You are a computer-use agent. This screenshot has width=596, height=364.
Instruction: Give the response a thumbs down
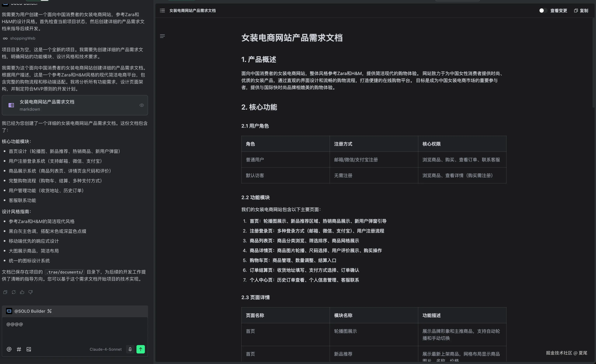pos(31,292)
